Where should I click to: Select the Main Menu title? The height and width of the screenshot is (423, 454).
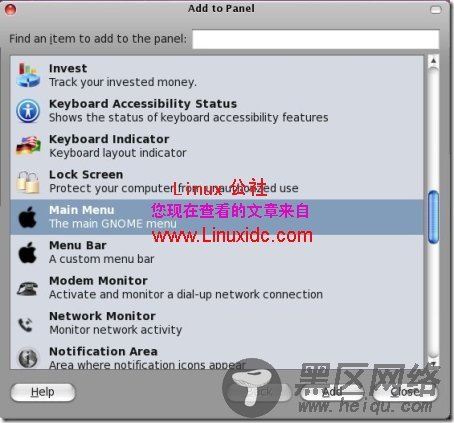point(82,210)
